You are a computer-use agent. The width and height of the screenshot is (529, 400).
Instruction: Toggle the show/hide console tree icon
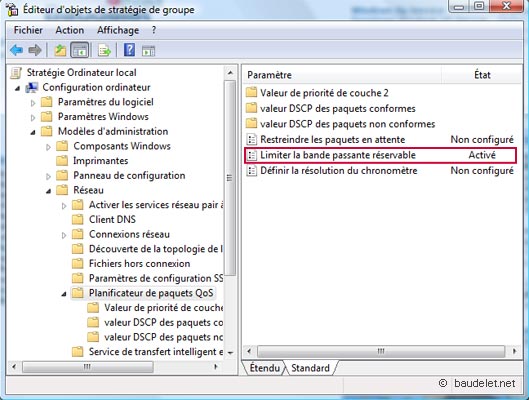coord(80,51)
